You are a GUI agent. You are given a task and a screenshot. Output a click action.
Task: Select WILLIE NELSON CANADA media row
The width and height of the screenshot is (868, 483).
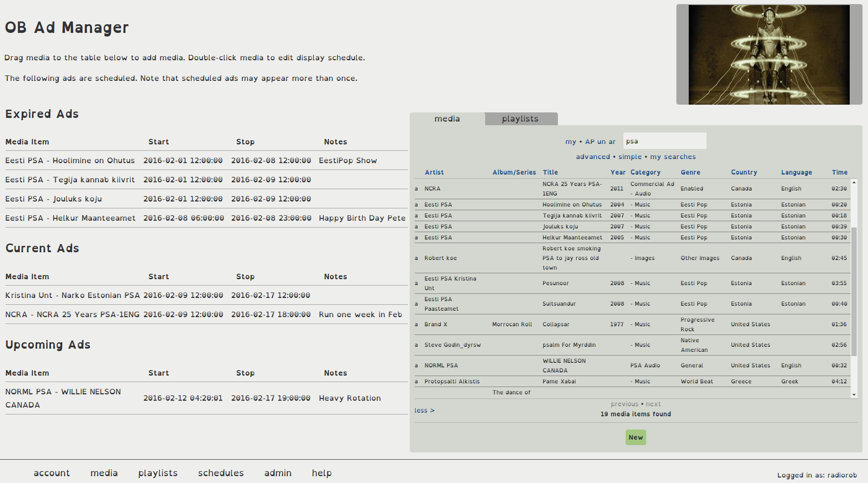click(x=632, y=366)
